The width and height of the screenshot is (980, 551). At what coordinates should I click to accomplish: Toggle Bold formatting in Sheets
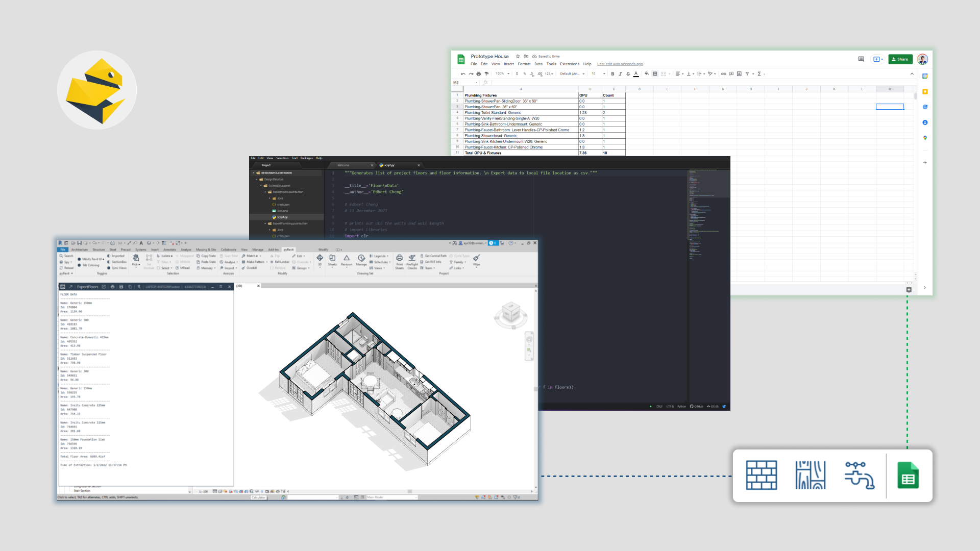612,74
